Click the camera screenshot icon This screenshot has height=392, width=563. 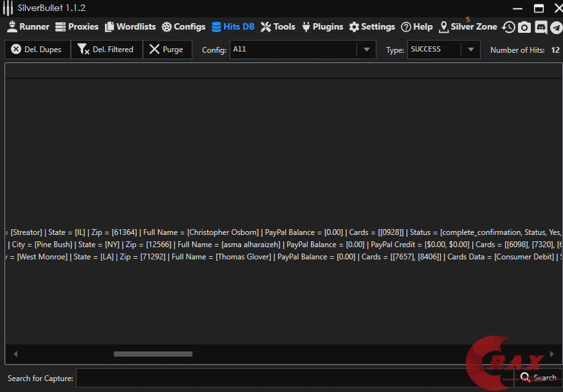point(524,27)
